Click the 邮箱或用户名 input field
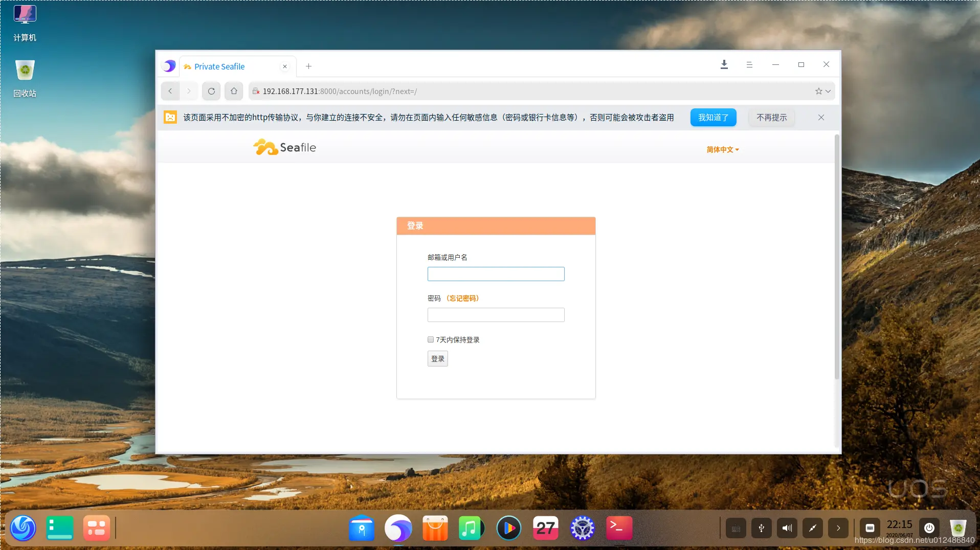Image resolution: width=980 pixels, height=550 pixels. pos(495,273)
